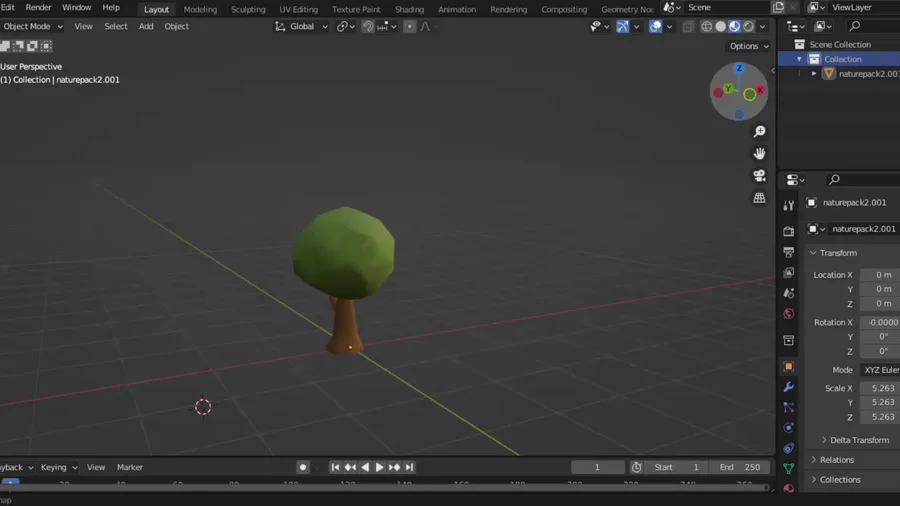Open the View Layer properties tab
The image size is (900, 506).
click(789, 273)
